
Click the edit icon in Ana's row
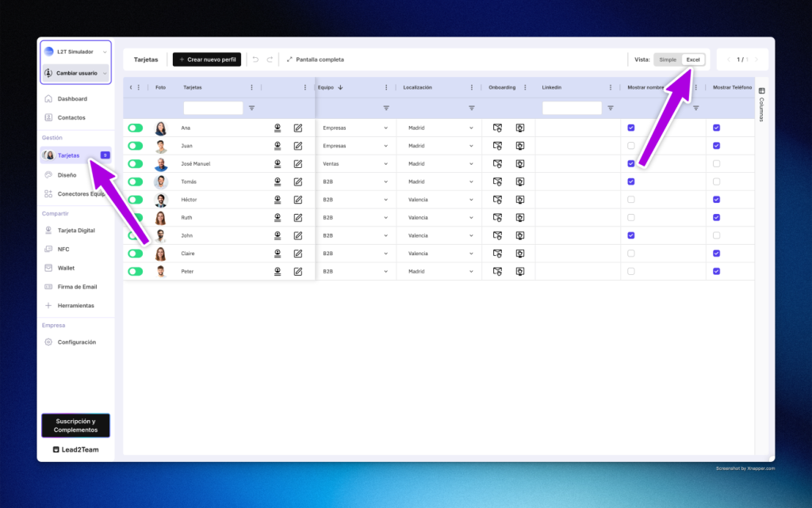pos(298,128)
